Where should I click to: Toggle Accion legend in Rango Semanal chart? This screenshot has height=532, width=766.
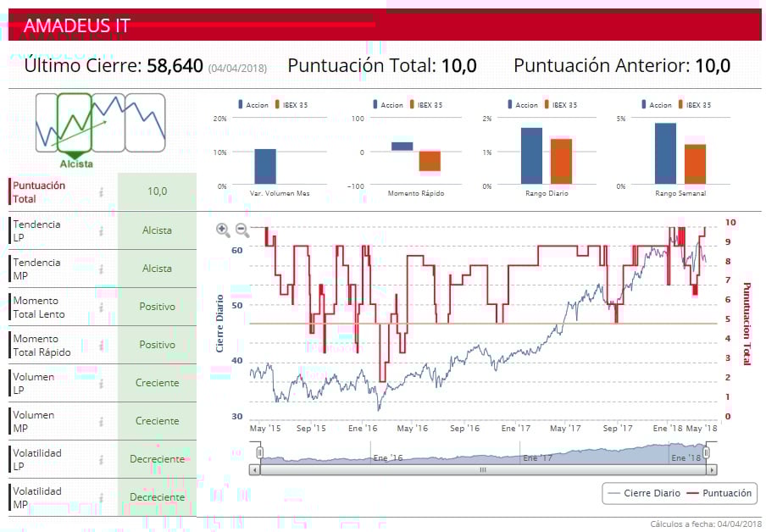click(657, 104)
